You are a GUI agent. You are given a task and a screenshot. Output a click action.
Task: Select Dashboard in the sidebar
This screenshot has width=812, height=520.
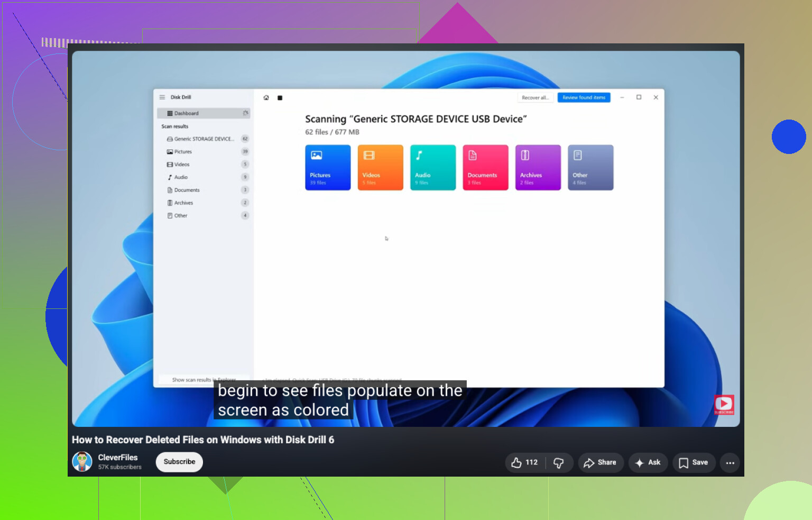click(204, 113)
